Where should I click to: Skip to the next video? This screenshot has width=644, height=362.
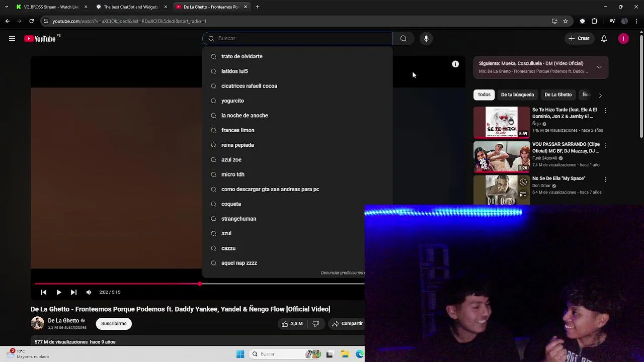coord(73,292)
